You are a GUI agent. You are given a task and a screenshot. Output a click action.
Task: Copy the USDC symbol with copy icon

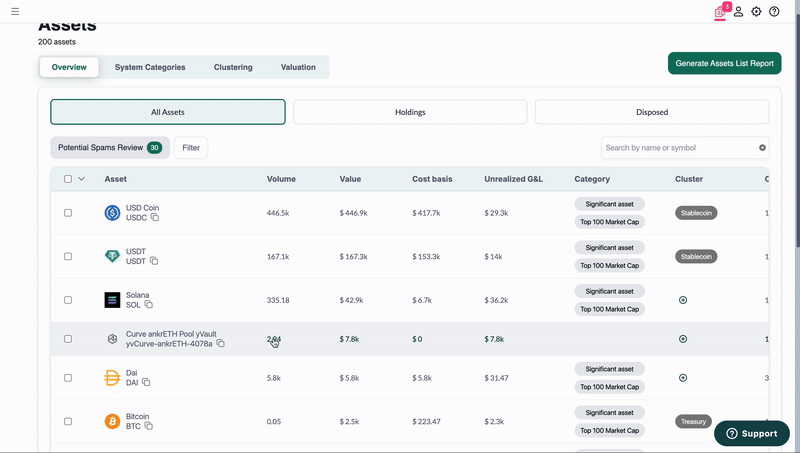coord(155,217)
